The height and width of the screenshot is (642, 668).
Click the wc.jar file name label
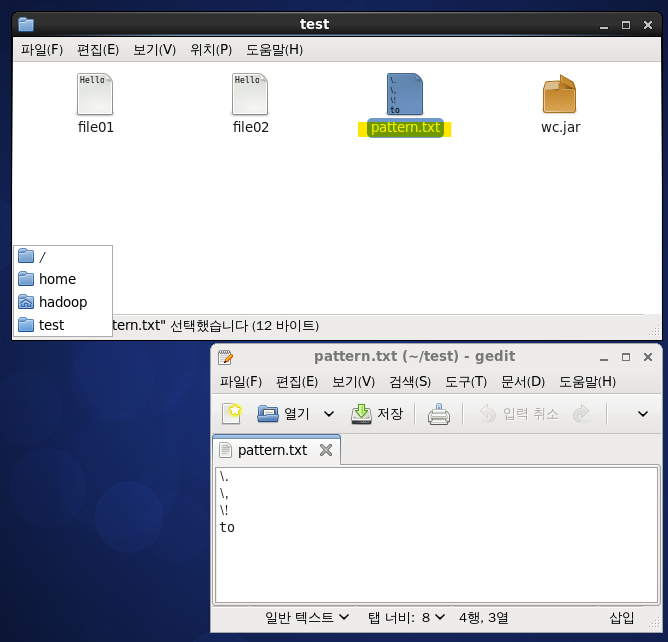point(560,127)
